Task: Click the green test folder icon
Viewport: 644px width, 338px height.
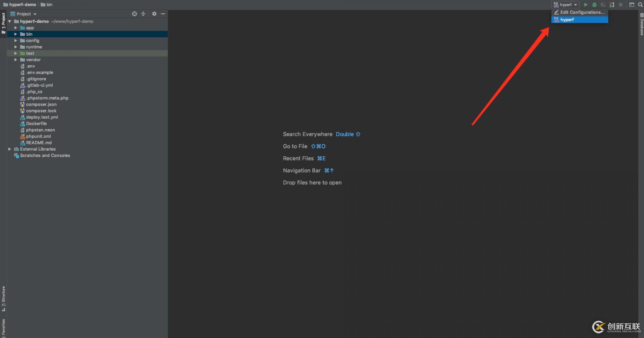Action: [x=22, y=53]
